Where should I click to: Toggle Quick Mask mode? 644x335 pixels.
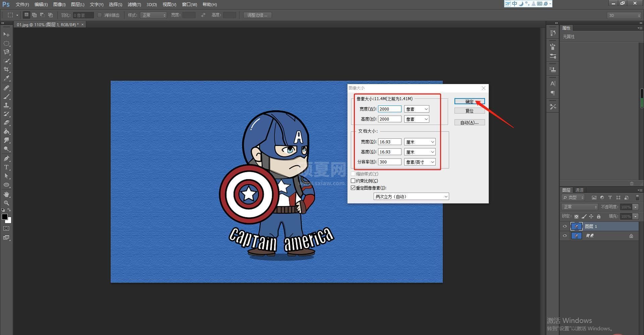coord(6,228)
